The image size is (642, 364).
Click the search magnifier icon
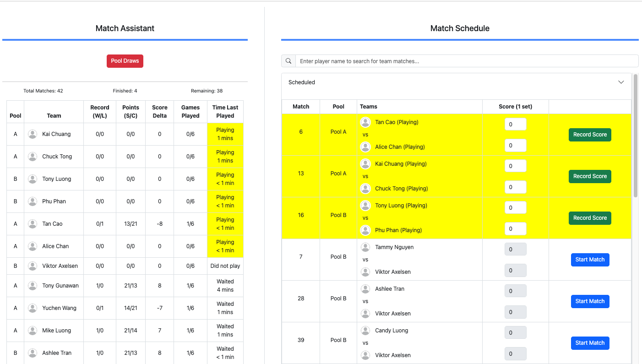[288, 61]
